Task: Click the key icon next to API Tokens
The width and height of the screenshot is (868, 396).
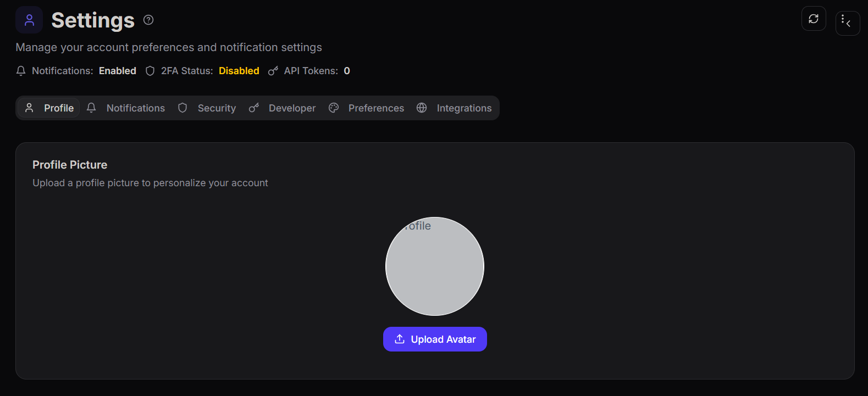Action: pyautogui.click(x=273, y=70)
